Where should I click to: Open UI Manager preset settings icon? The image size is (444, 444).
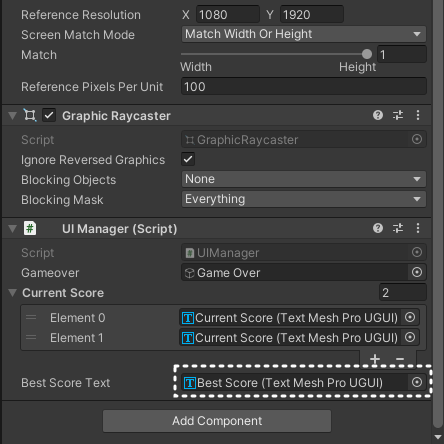398,228
